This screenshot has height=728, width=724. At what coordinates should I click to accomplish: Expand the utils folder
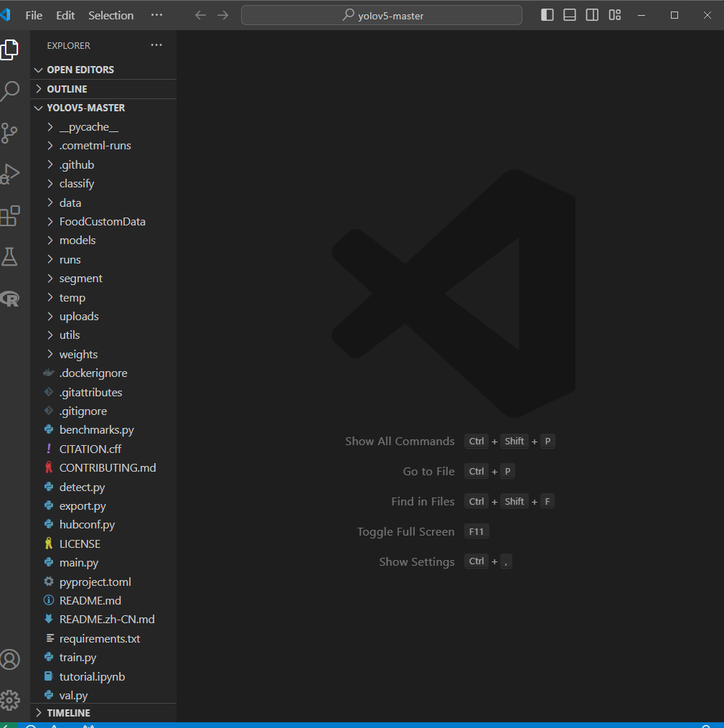[103, 335]
